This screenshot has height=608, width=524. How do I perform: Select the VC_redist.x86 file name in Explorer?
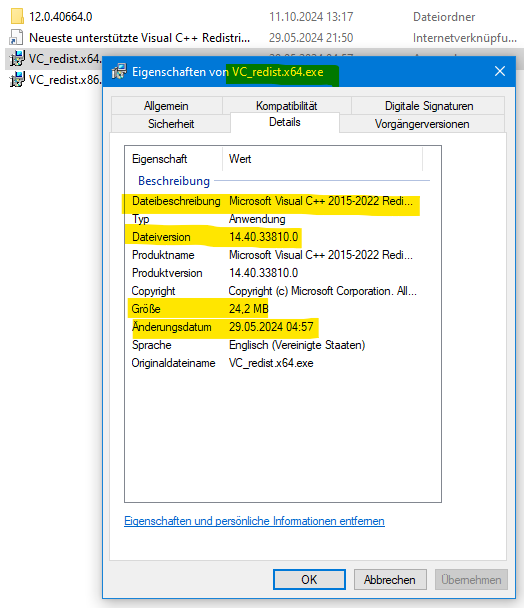(65, 79)
